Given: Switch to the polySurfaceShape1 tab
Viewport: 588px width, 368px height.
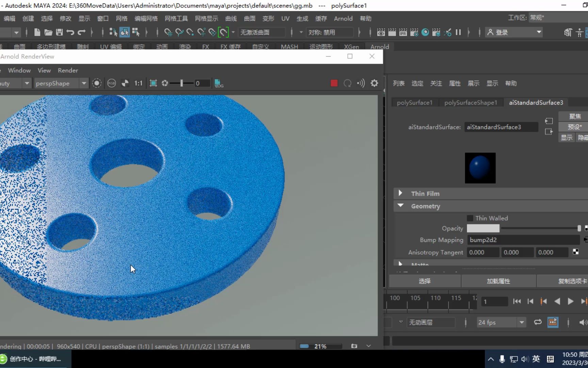Looking at the screenshot, I should [471, 103].
